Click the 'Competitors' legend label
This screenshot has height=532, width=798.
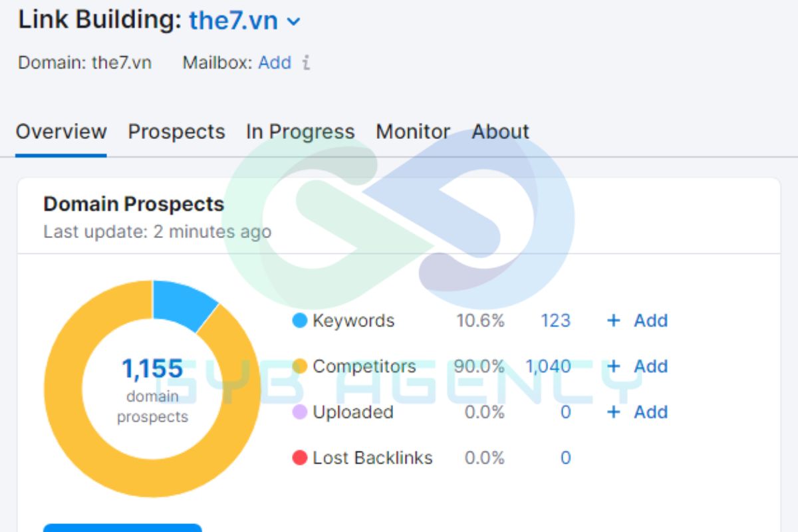pyautogui.click(x=364, y=366)
